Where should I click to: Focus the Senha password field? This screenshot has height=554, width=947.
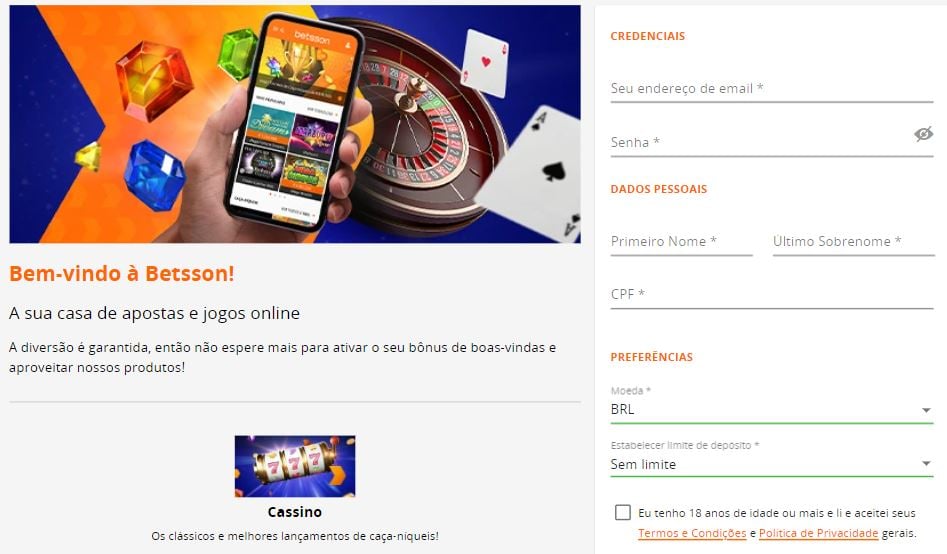pos(761,143)
